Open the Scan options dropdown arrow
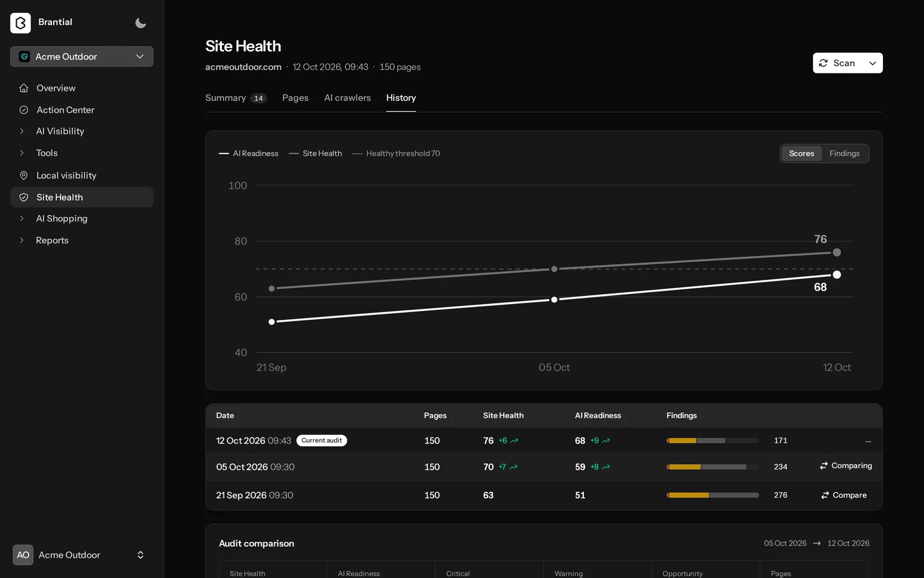 [873, 63]
